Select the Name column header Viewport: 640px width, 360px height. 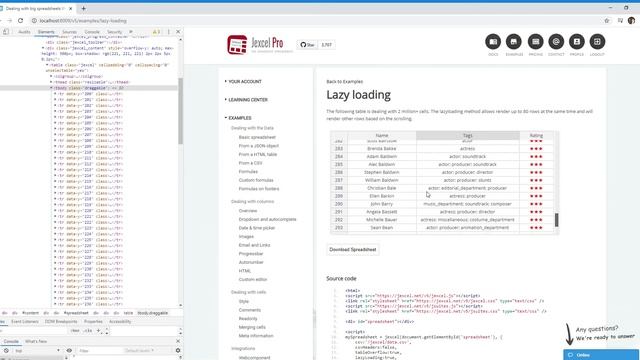[382, 136]
